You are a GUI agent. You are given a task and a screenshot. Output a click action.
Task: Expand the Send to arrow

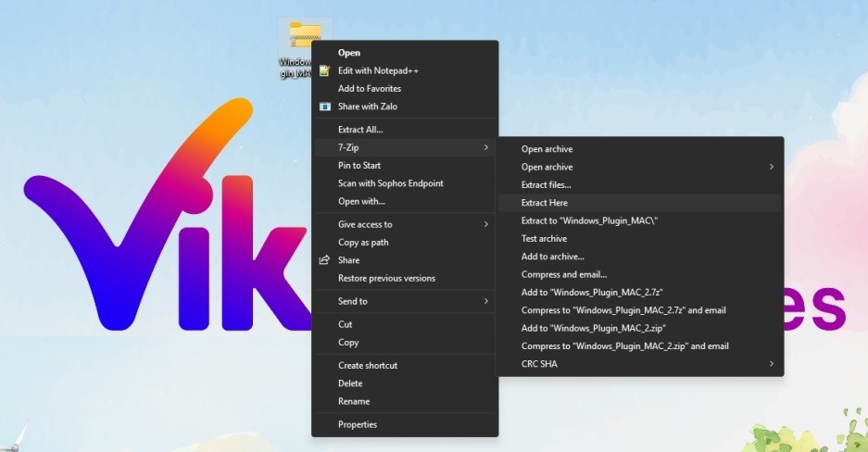point(486,301)
